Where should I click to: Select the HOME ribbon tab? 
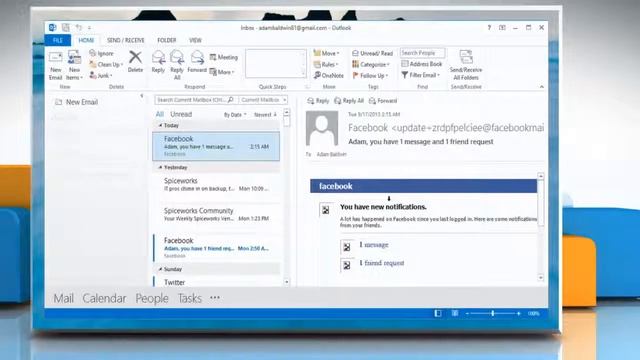[86, 40]
